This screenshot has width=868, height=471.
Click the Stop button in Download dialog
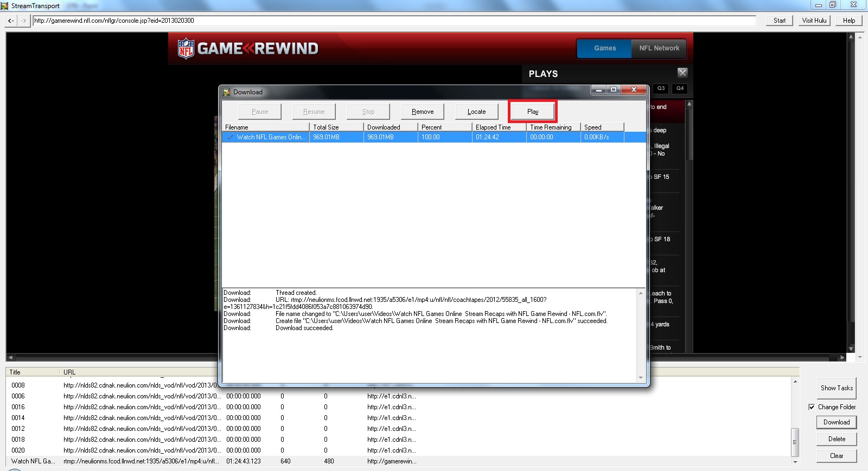point(368,112)
